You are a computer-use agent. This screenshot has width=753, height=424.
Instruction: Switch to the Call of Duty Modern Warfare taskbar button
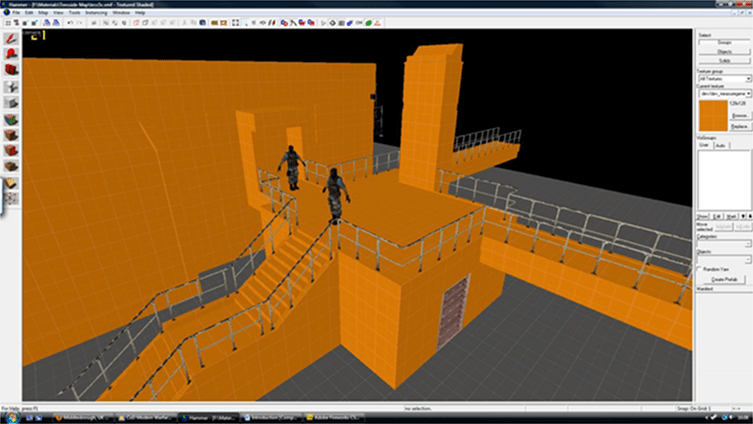146,418
